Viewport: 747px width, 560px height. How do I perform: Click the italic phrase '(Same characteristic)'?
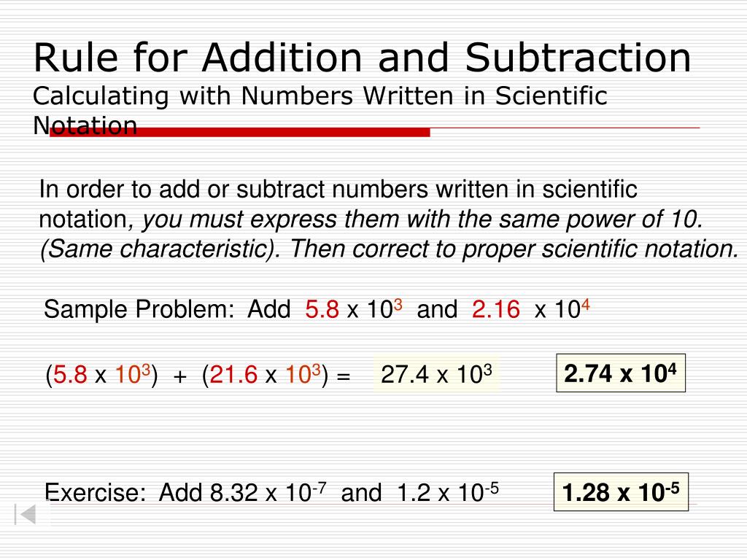point(160,249)
